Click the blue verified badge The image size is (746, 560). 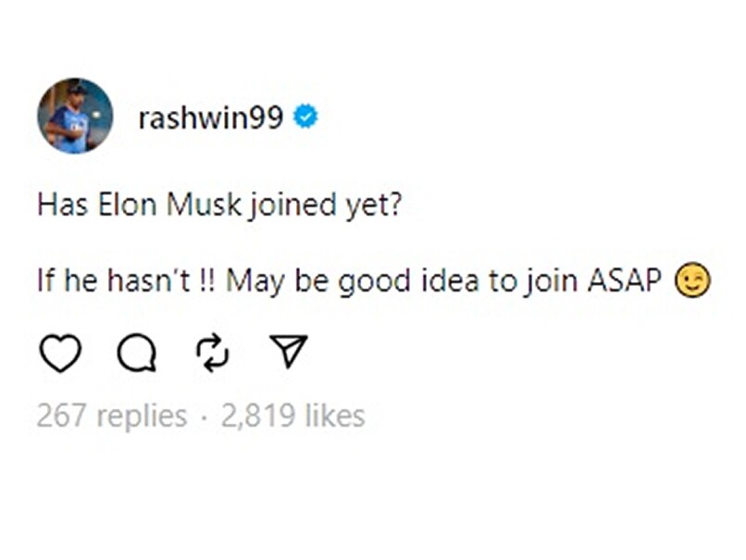click(305, 117)
